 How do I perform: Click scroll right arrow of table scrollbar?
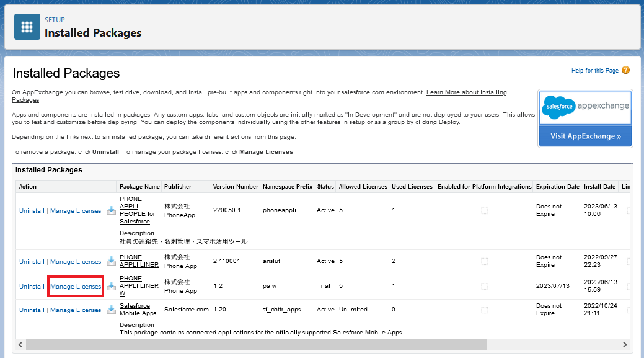pyautogui.click(x=625, y=344)
